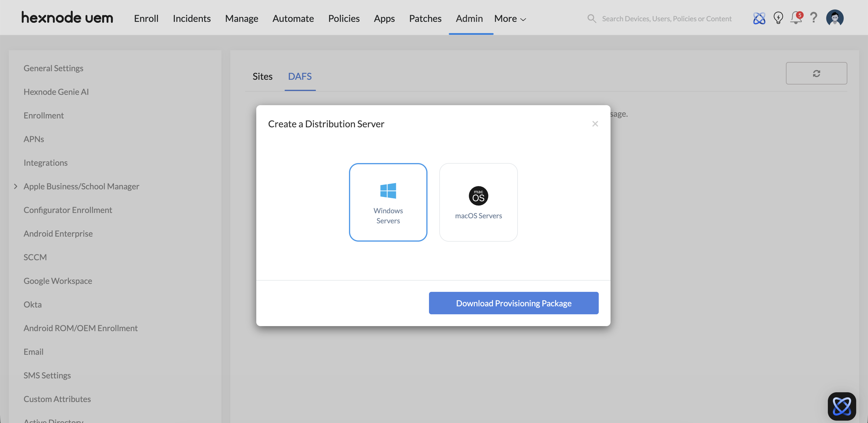
Task: Open the Patches menu
Action: click(425, 19)
